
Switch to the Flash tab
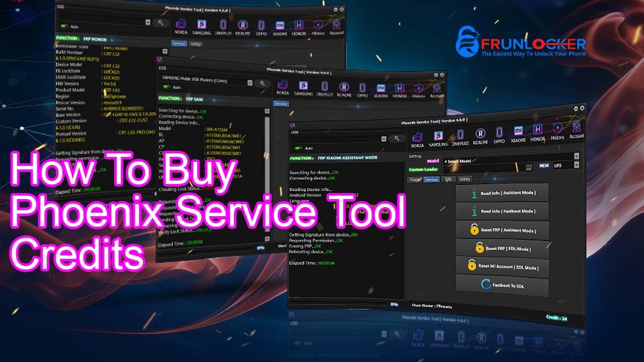pyautogui.click(x=415, y=179)
